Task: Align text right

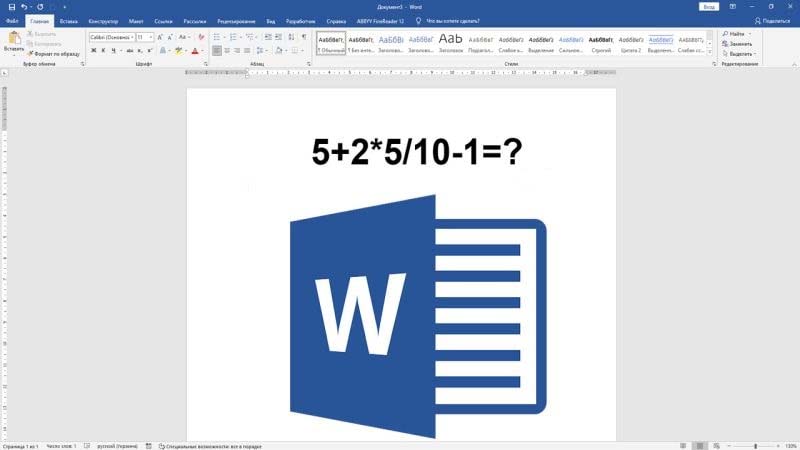Action: 237,51
